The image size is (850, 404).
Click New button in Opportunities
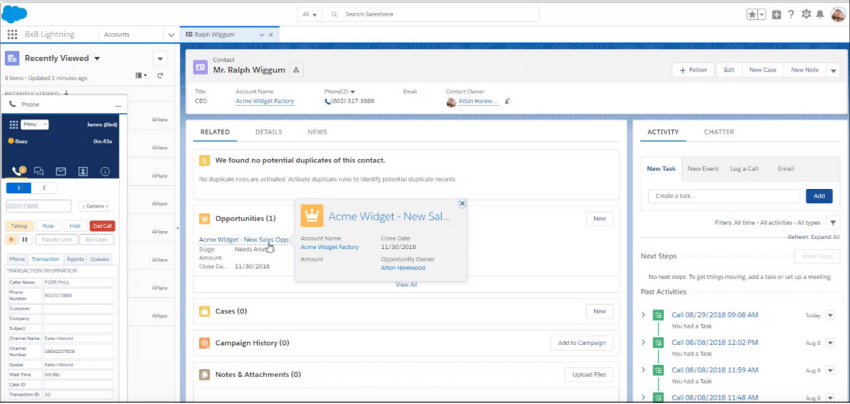(600, 219)
